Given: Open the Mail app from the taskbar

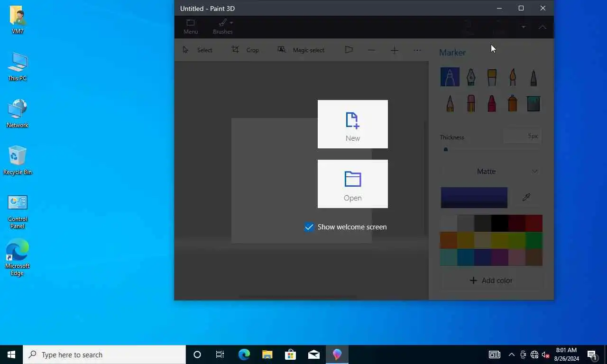Looking at the screenshot, I should [x=313, y=355].
